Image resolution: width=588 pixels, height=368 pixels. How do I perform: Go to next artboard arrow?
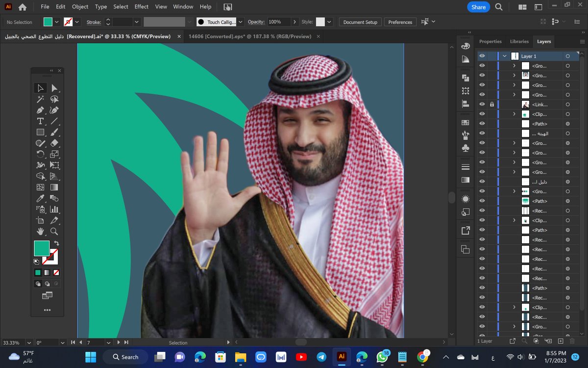point(119,342)
